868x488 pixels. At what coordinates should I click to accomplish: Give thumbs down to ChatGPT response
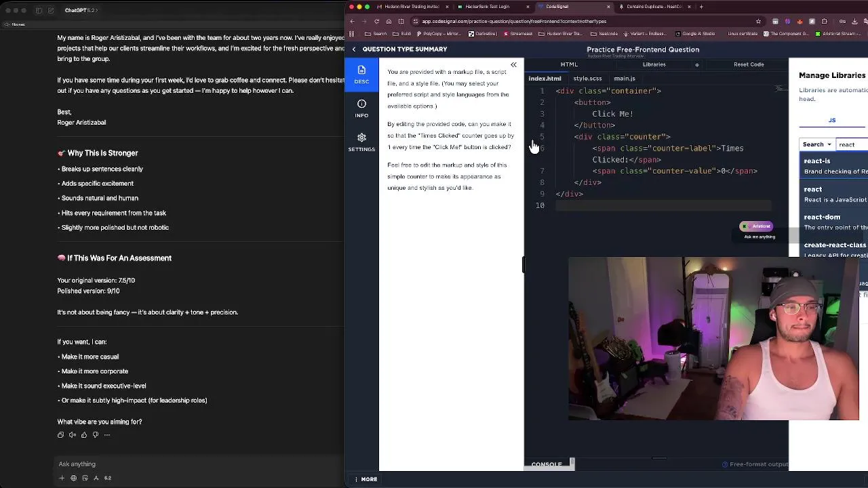(96, 435)
